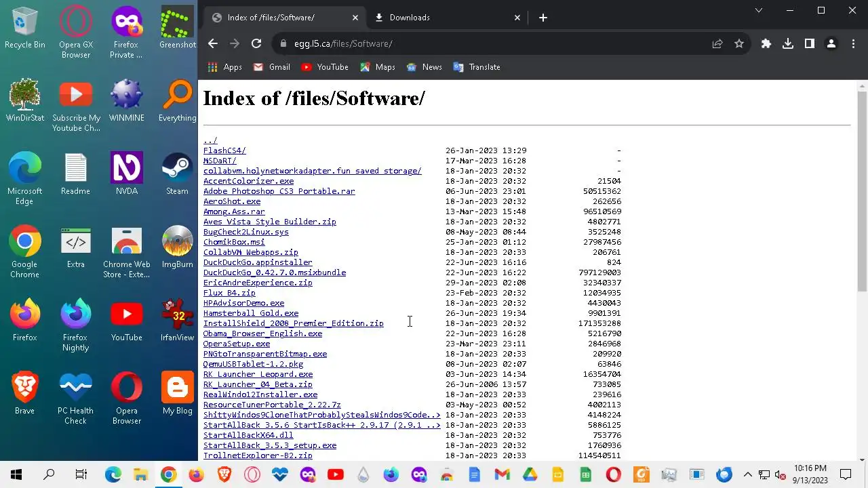Download Hamsterball_Gold.exe

tap(251, 313)
